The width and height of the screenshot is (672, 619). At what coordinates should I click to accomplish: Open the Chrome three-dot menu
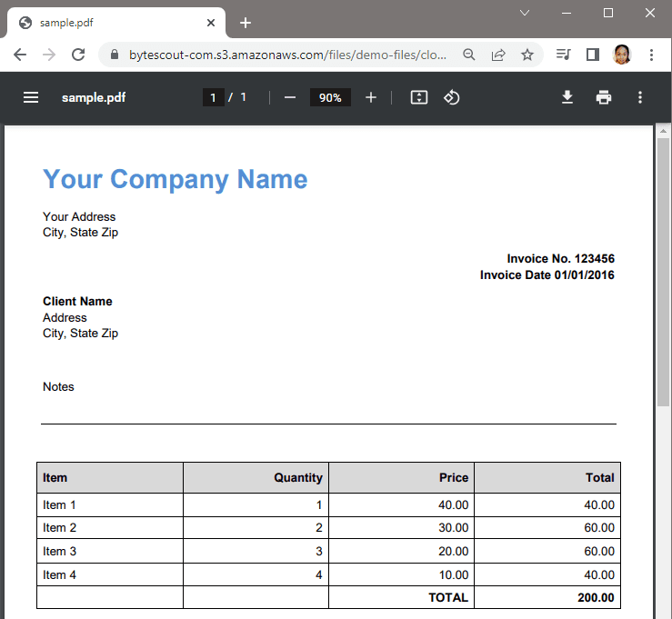652,55
